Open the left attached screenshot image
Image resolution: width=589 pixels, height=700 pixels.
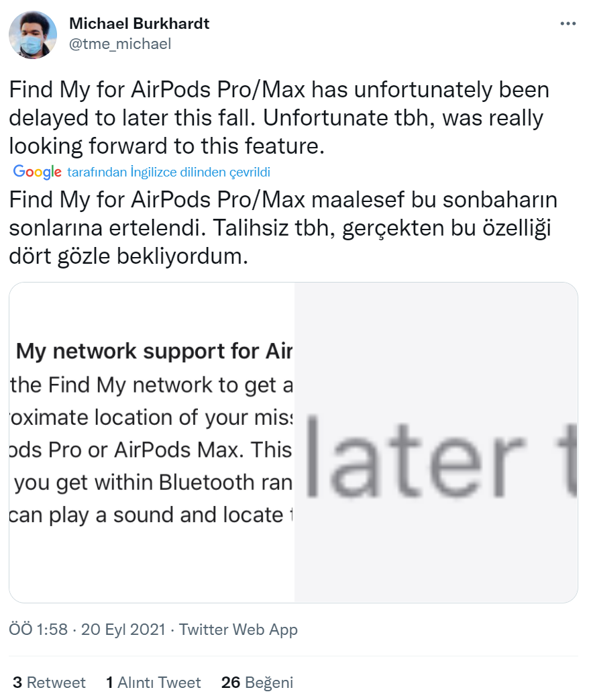click(x=152, y=442)
